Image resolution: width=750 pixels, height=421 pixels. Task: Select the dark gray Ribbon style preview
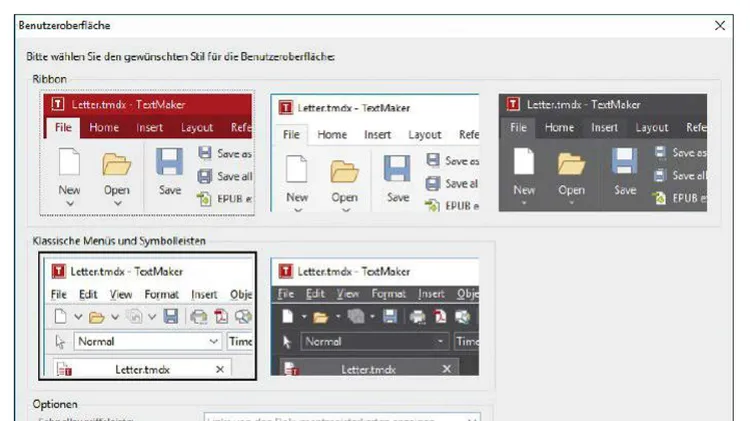coord(603,153)
